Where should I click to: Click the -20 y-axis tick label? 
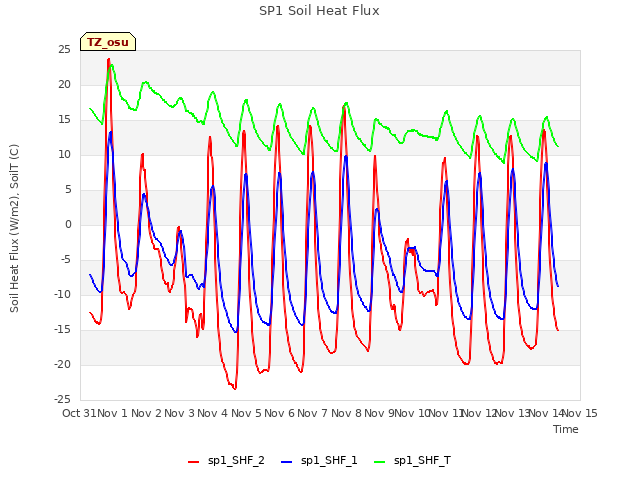(62, 364)
